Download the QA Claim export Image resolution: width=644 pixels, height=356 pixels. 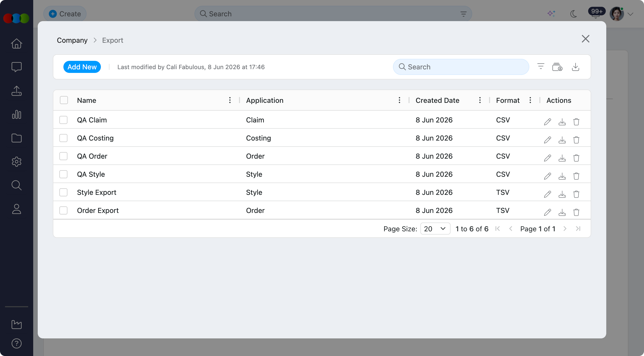pos(562,122)
